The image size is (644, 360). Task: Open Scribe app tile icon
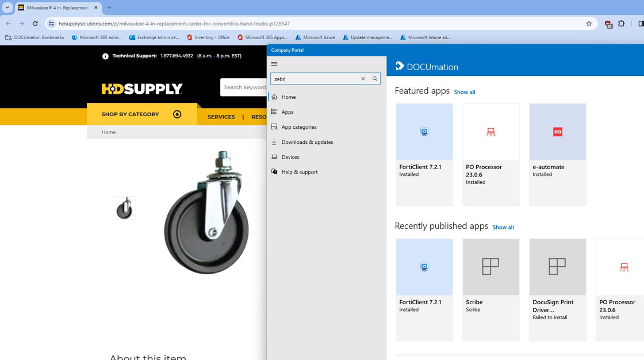pyautogui.click(x=491, y=267)
